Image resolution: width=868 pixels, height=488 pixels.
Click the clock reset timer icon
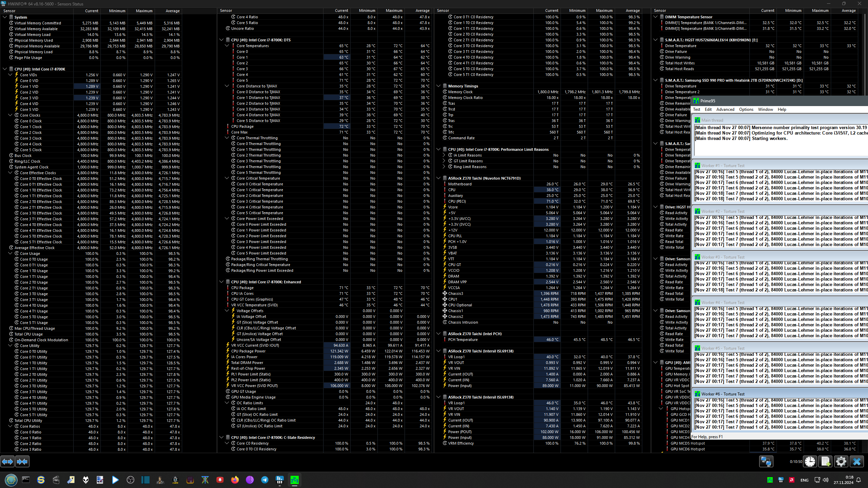[810, 461]
